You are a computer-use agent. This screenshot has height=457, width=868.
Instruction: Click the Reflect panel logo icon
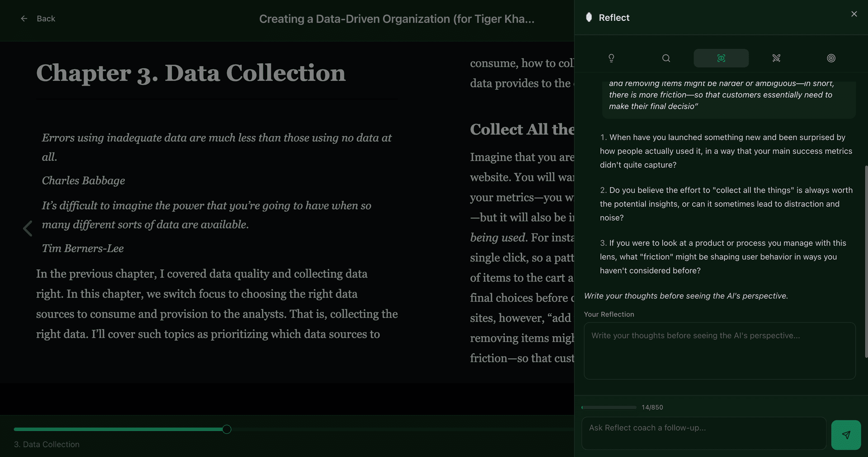tap(589, 17)
